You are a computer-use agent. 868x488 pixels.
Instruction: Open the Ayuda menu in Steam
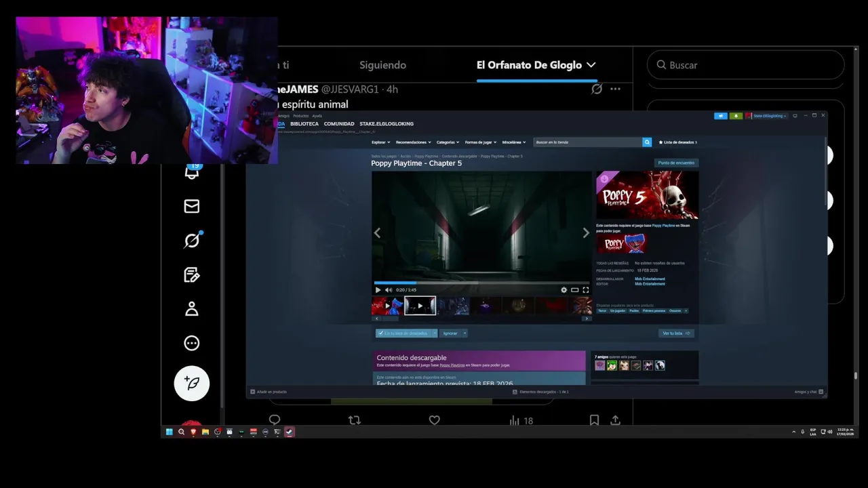tap(317, 116)
